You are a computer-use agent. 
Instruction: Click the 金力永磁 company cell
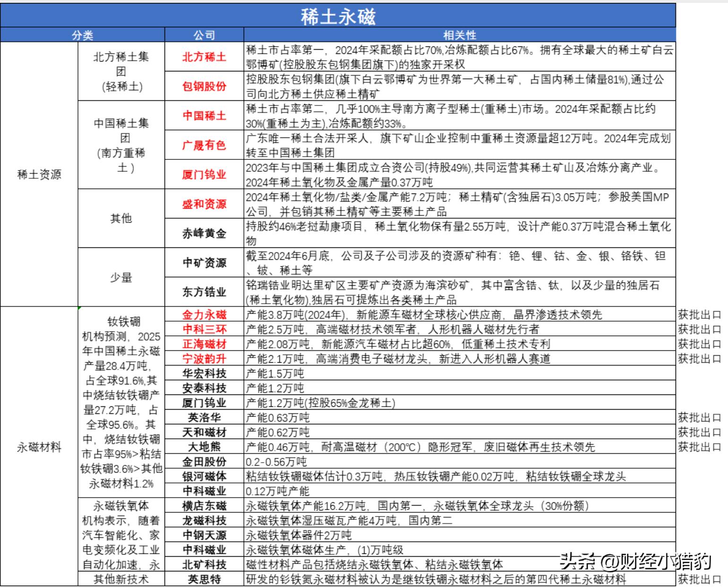click(204, 314)
